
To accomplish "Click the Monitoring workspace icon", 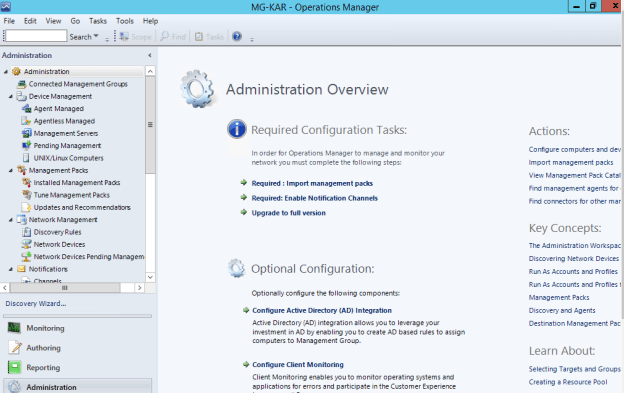I will click(x=14, y=328).
